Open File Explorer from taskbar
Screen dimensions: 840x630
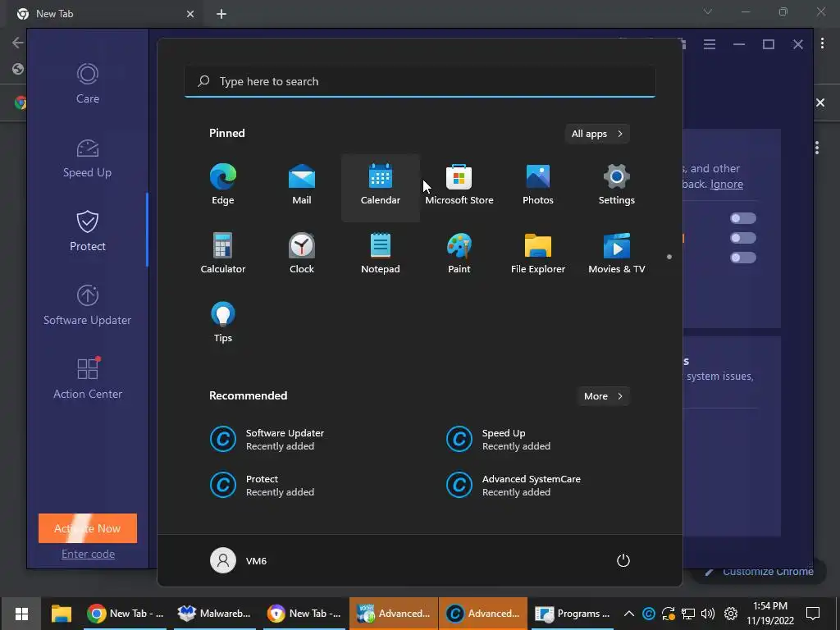(61, 614)
